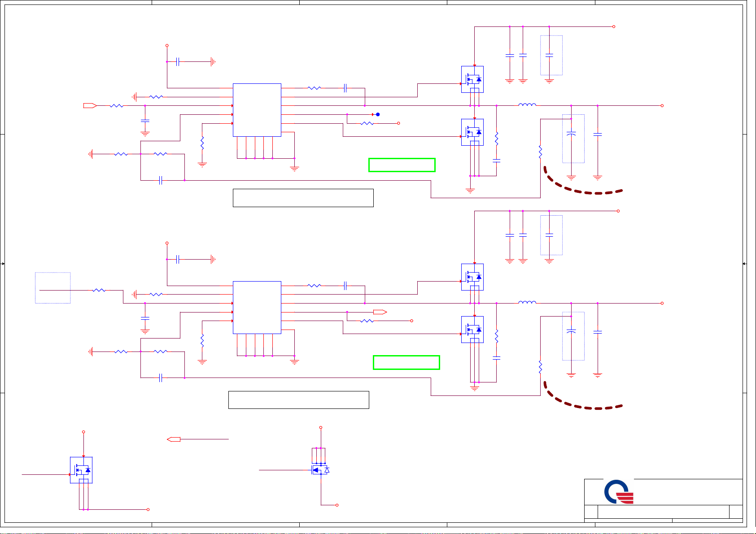The height and width of the screenshot is (534, 756).
Task: Select the lower circuit's empty note box
Action: [299, 400]
